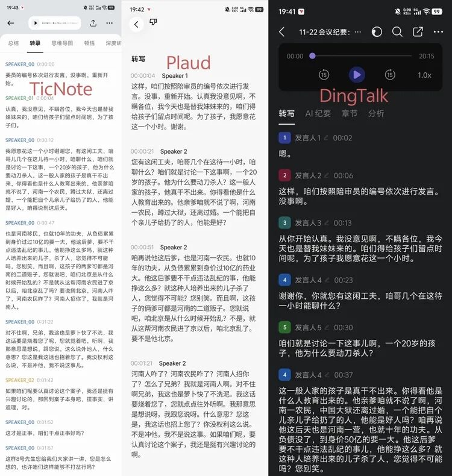Play the audio in TicNote's mini player
Screen dimensions: 452x476
coord(36,23)
